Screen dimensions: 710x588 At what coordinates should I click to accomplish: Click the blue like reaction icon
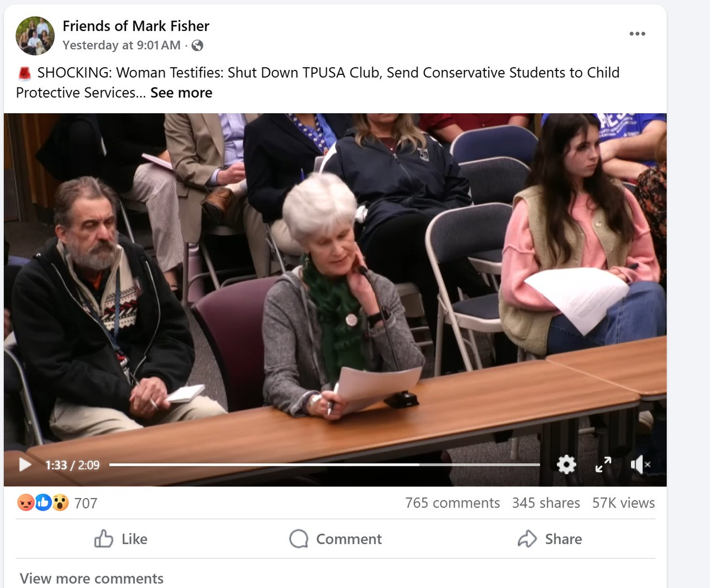43,503
